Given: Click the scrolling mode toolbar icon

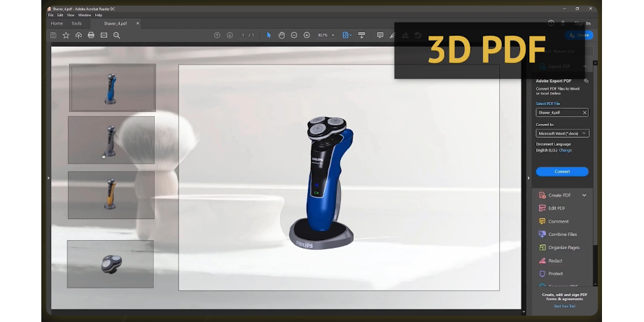Looking at the screenshot, I should pyautogui.click(x=361, y=35).
